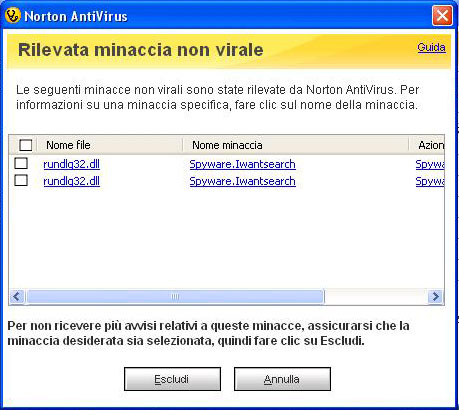Click the Norton AntiVirus title bar icon
The width and height of the screenshot is (459, 410).
pyautogui.click(x=13, y=16)
